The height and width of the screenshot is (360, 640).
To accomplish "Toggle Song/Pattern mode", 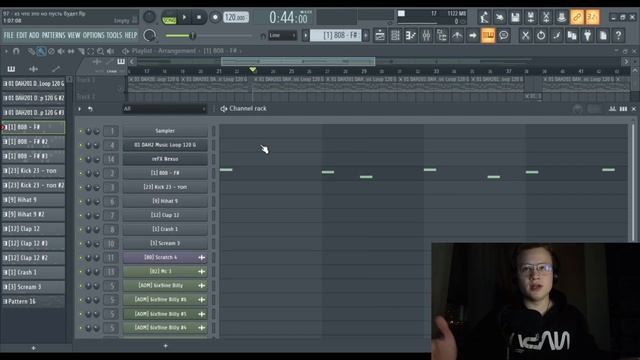I will (x=169, y=18).
